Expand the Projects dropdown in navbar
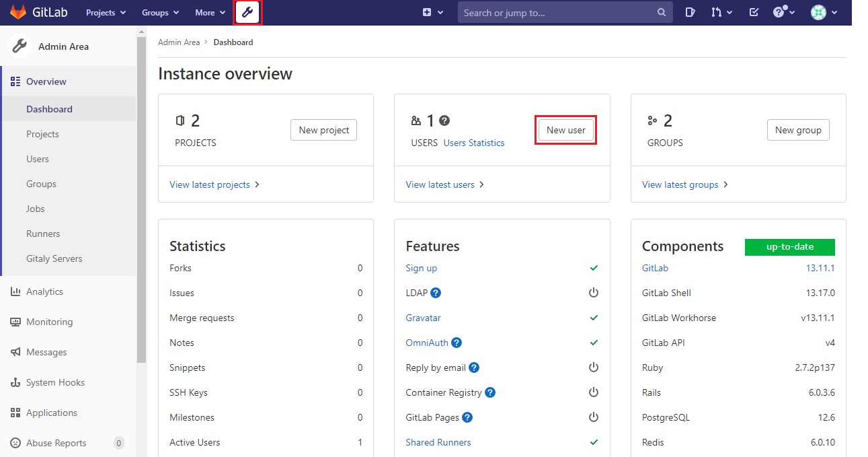 pyautogui.click(x=106, y=13)
